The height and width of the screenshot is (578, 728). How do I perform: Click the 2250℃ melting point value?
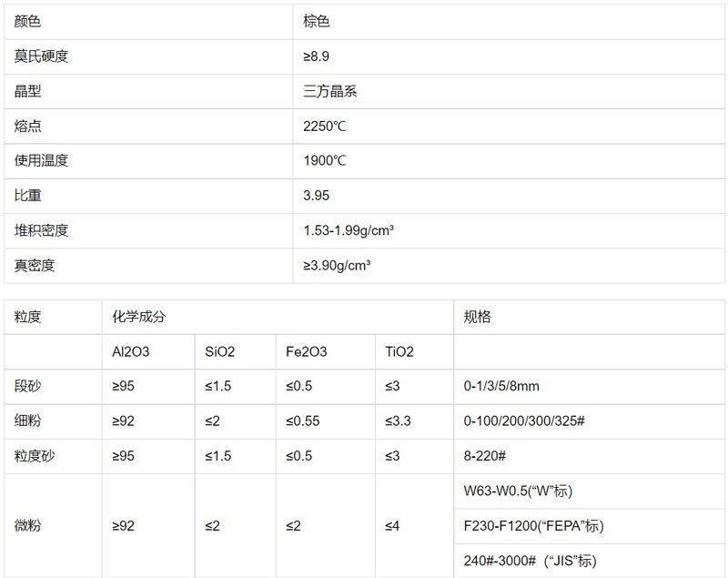(325, 127)
